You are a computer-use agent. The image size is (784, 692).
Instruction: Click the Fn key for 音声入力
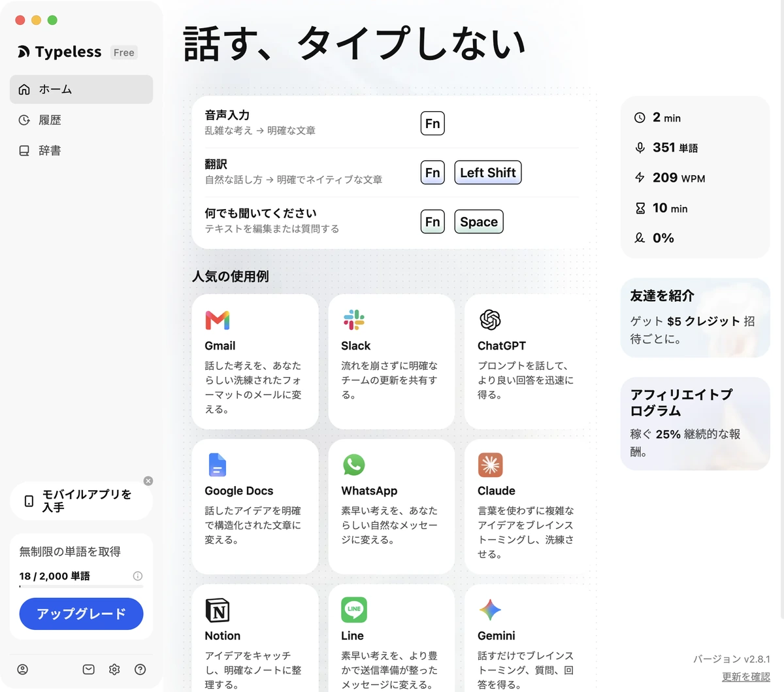[433, 124]
